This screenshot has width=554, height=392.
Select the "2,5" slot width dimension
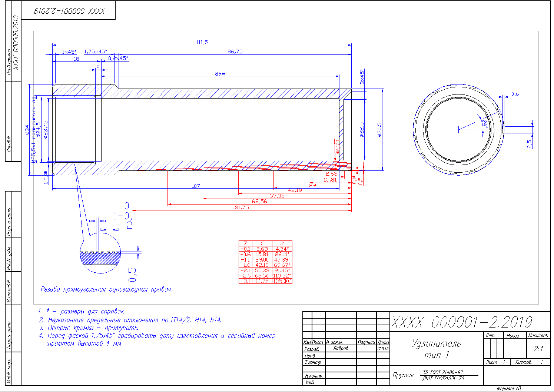(x=530, y=144)
